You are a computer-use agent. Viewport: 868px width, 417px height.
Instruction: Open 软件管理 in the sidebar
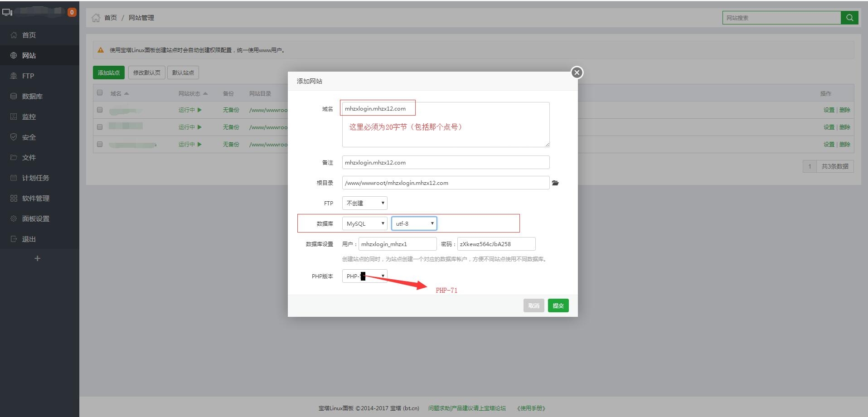pyautogui.click(x=39, y=198)
